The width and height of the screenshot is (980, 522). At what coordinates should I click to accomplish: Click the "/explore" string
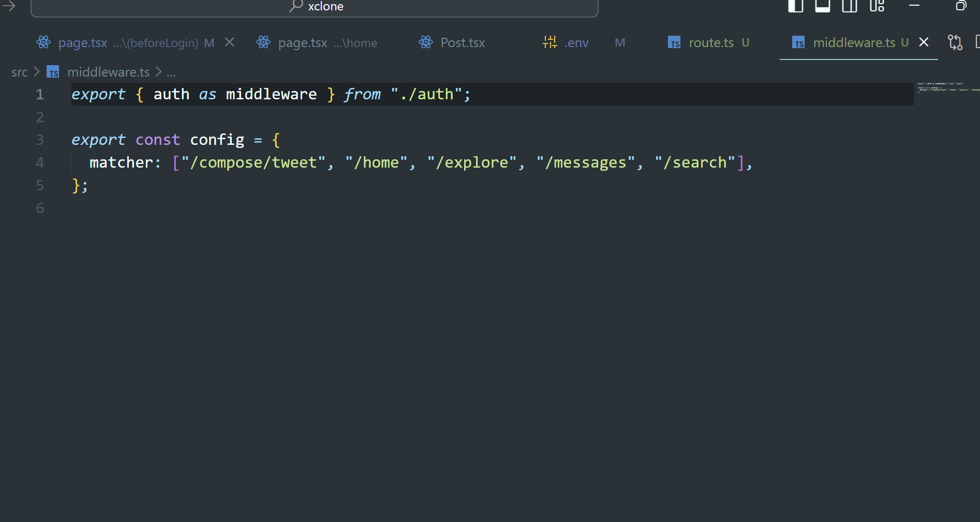click(472, 162)
